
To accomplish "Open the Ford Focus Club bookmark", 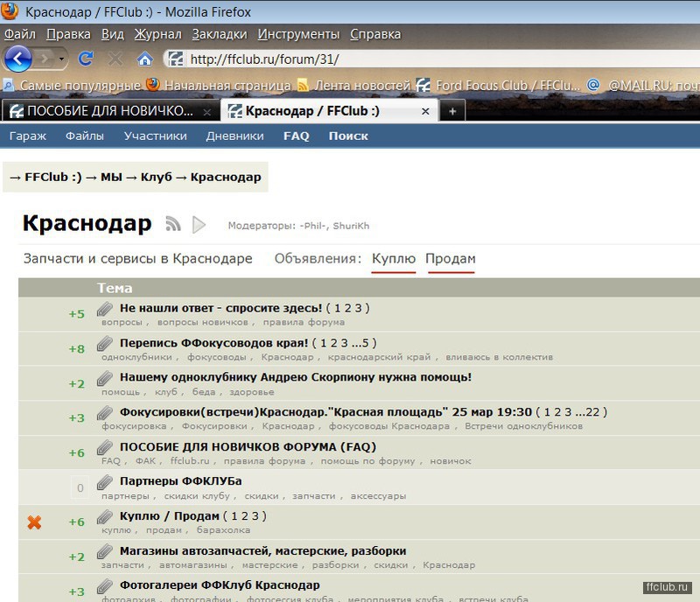I will pyautogui.click(x=498, y=85).
